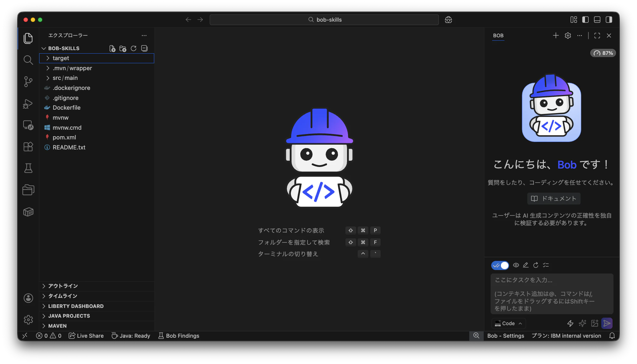
Task: Open the Run and Debug view
Action: pyautogui.click(x=28, y=104)
